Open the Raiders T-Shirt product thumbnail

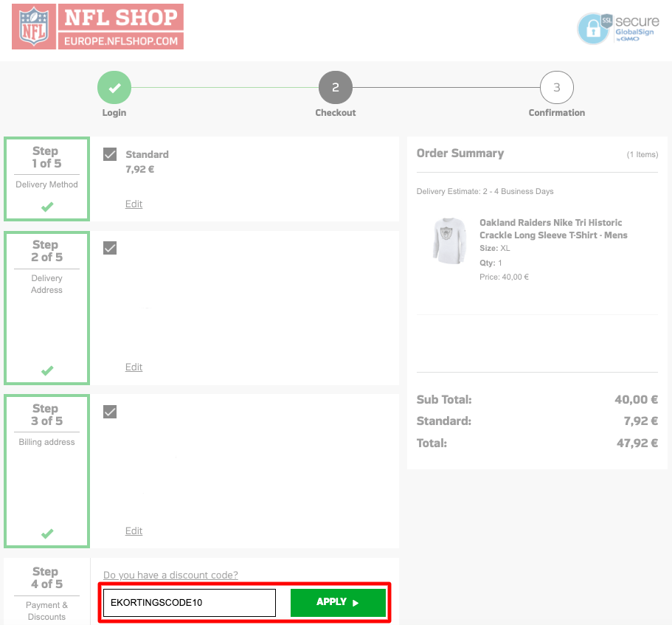point(448,241)
